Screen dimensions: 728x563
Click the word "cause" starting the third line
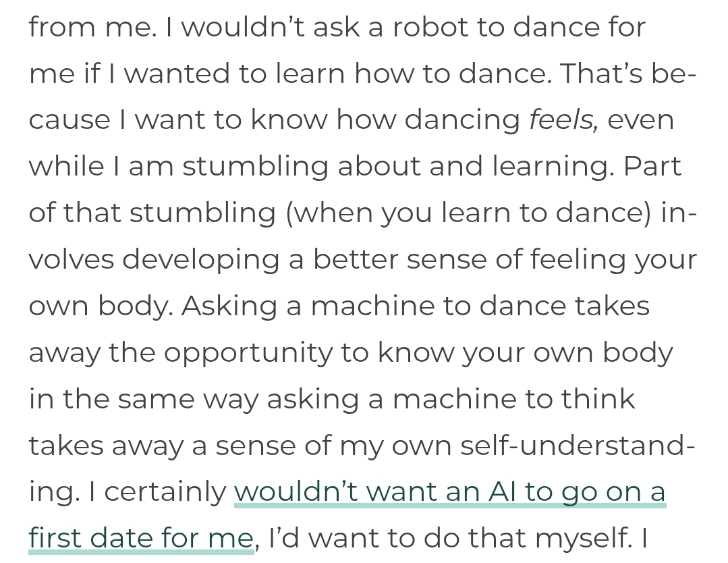69,119
